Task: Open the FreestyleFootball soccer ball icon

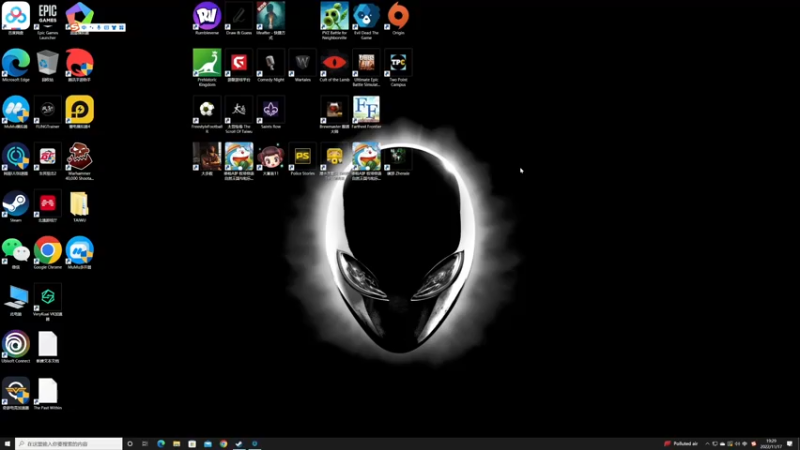Action: pyautogui.click(x=207, y=114)
